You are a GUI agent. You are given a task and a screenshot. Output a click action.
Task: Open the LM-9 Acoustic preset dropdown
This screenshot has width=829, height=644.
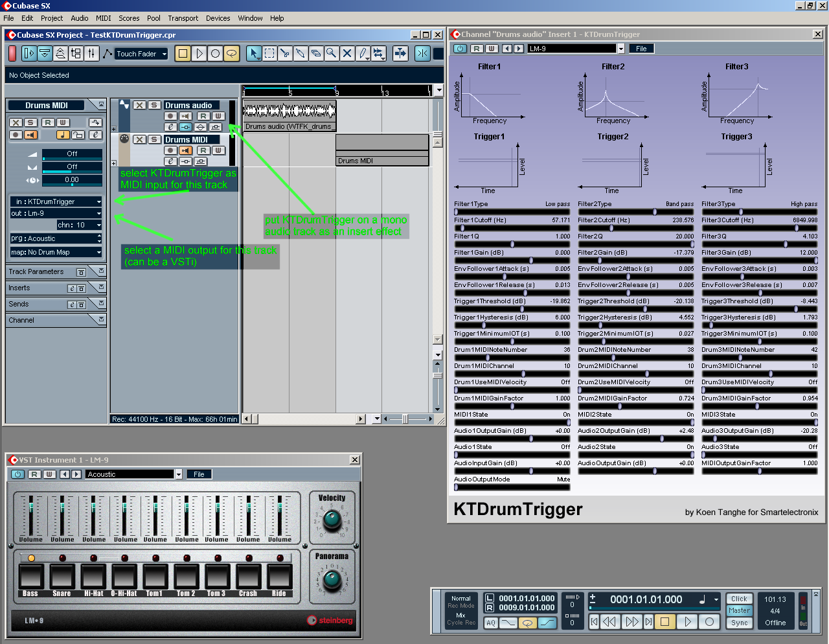pos(179,474)
